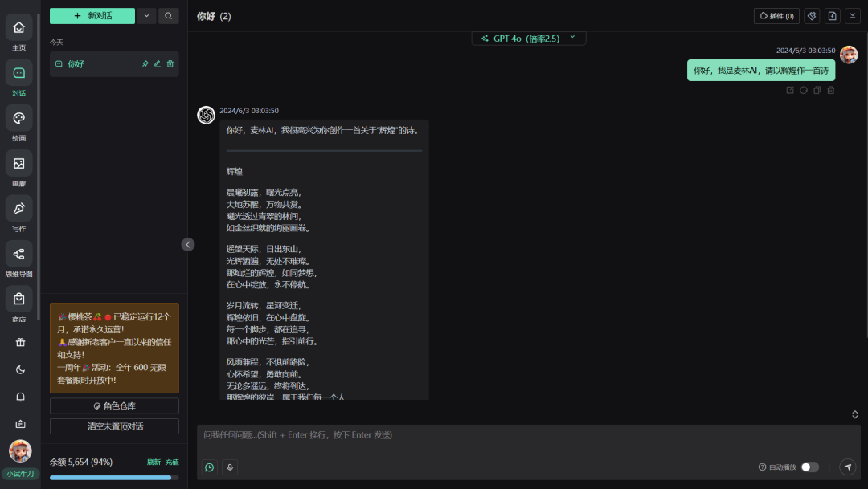This screenshot has height=489, width=868.
Task: Click the balance progress bar
Action: 114,478
